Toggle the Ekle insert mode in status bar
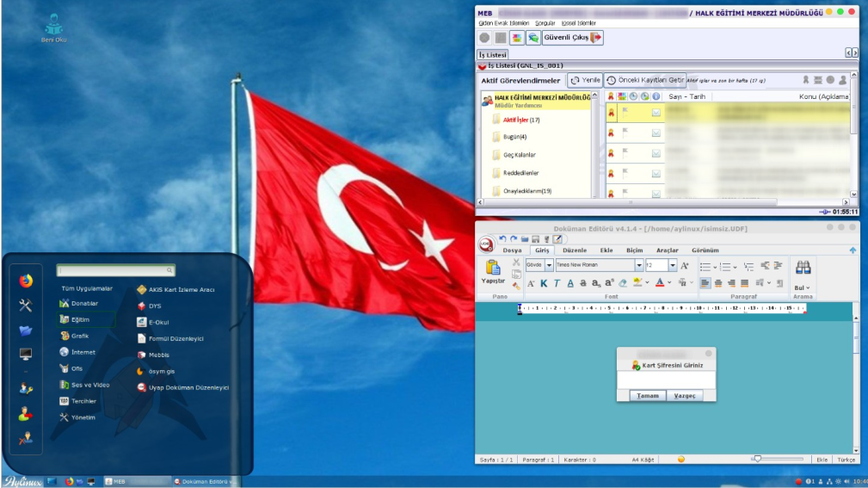The height and width of the screenshot is (488, 868). click(x=822, y=460)
